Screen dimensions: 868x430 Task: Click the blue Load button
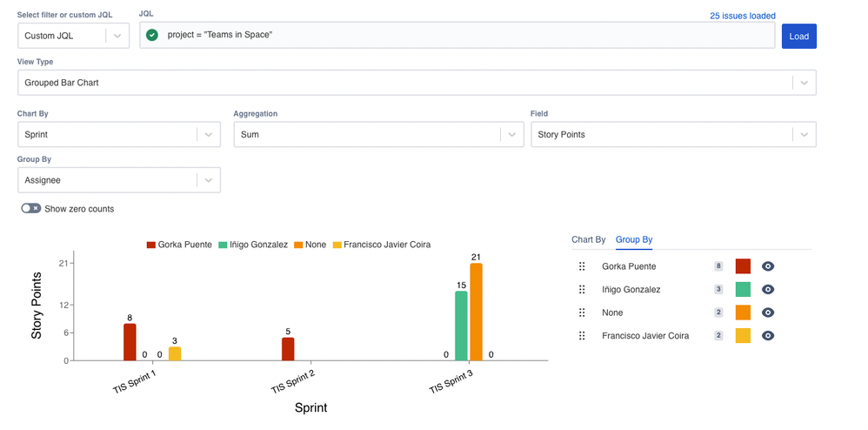(x=798, y=36)
